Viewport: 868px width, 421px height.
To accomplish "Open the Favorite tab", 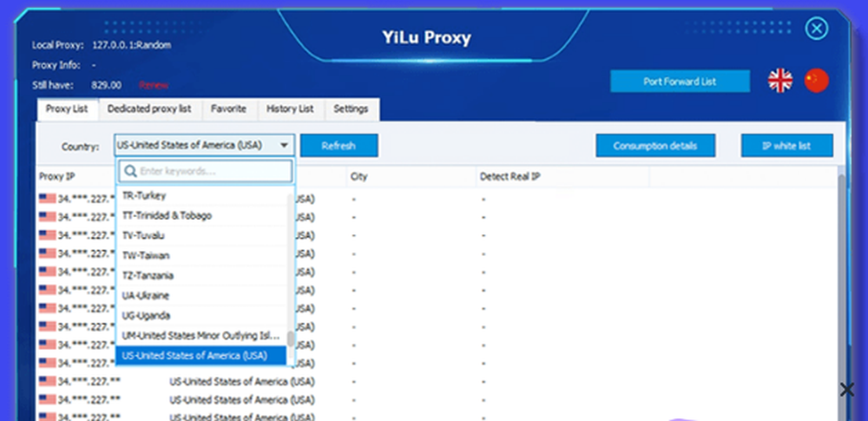I will (x=228, y=109).
